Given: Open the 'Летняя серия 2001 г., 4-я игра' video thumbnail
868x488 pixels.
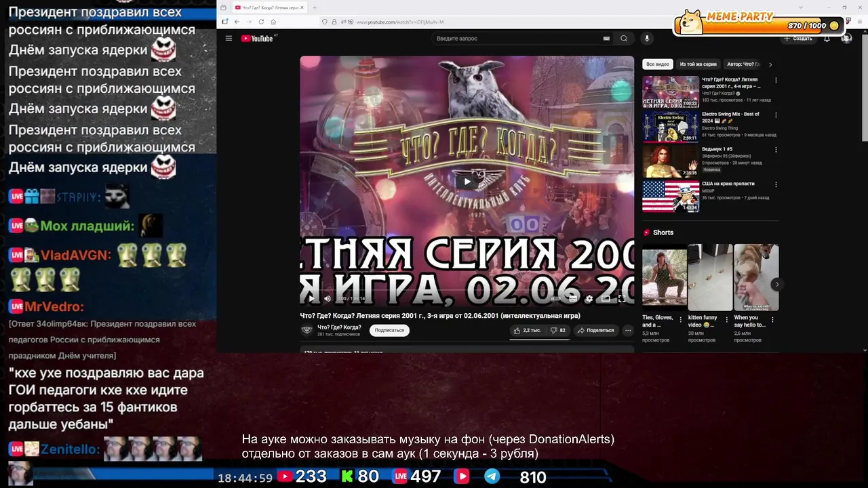Looking at the screenshot, I should [x=671, y=92].
